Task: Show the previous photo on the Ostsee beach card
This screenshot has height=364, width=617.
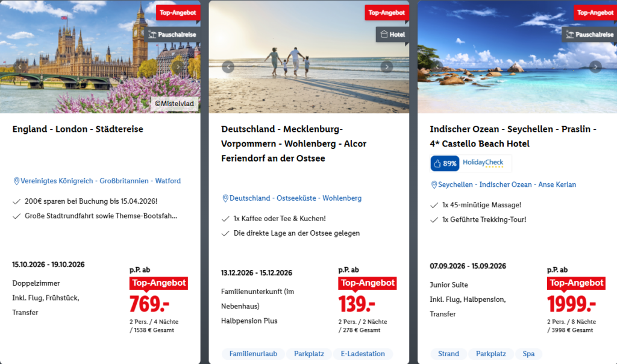Action: coord(228,67)
